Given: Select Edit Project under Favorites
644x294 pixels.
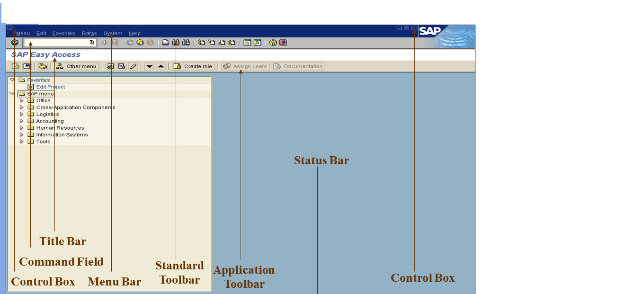Looking at the screenshot, I should 51,87.
